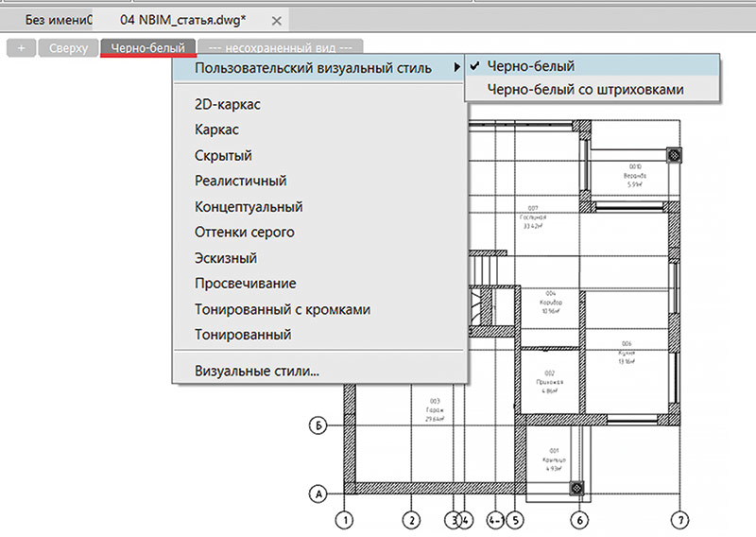The height and width of the screenshot is (537, 756).
Task: Click the axis bubble labeled Б
Action: point(319,426)
